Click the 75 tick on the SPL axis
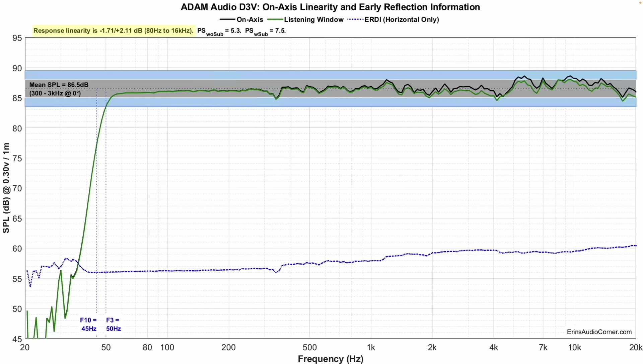This screenshot has width=643, height=364. (17, 158)
